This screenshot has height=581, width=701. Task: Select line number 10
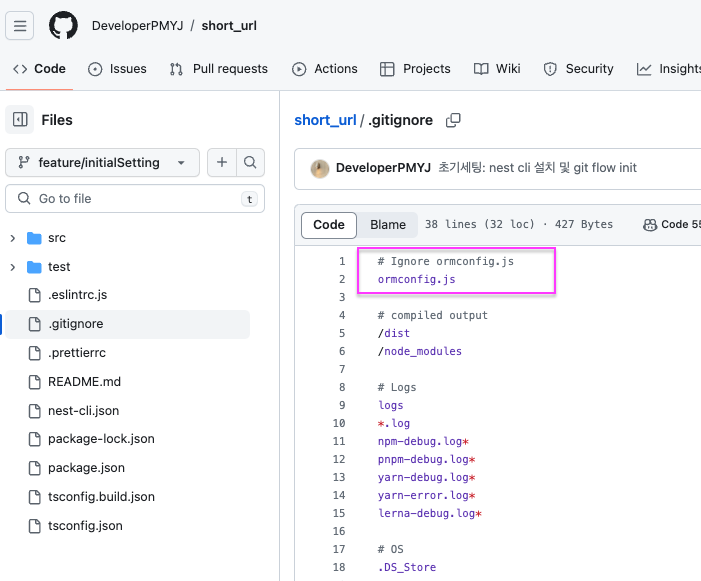[339, 423]
